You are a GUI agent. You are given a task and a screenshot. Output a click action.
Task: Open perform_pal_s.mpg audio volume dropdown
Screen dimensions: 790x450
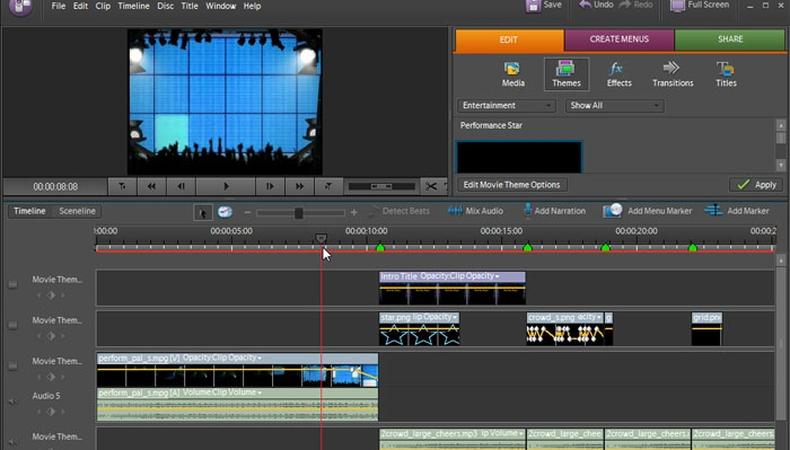(x=259, y=393)
